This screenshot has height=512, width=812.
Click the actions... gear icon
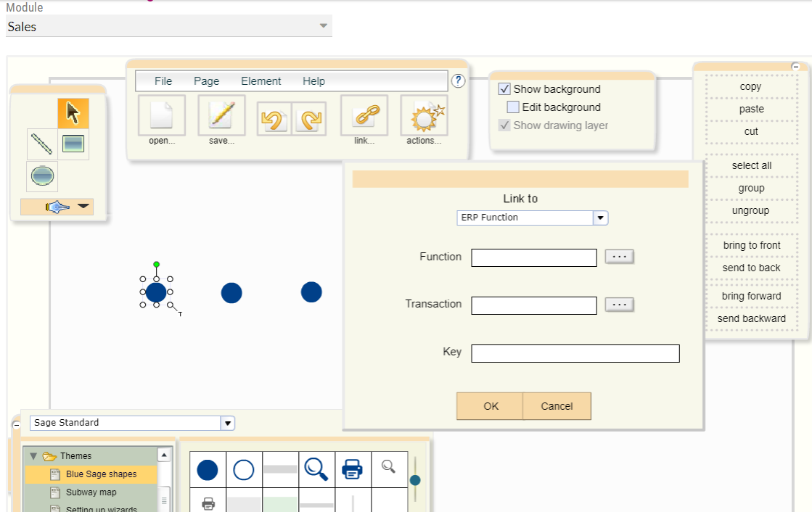coord(424,115)
